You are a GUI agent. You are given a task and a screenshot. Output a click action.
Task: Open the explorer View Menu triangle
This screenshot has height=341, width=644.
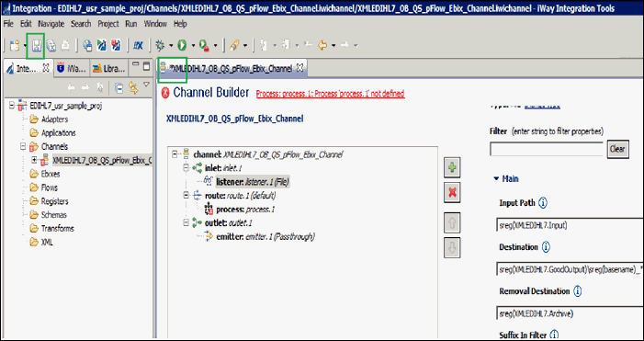click(147, 85)
